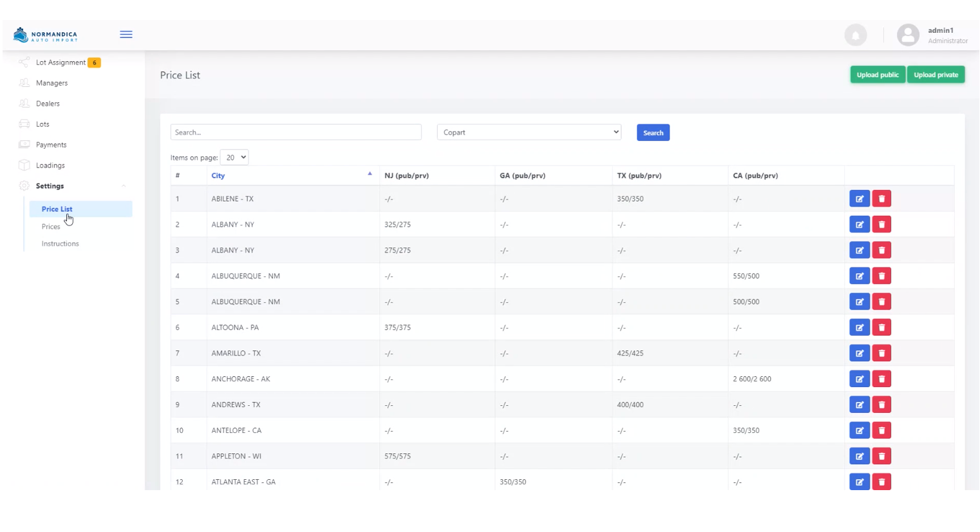Edit the ATLANTA EAST - GA row
The image size is (980, 532).
coord(860,482)
